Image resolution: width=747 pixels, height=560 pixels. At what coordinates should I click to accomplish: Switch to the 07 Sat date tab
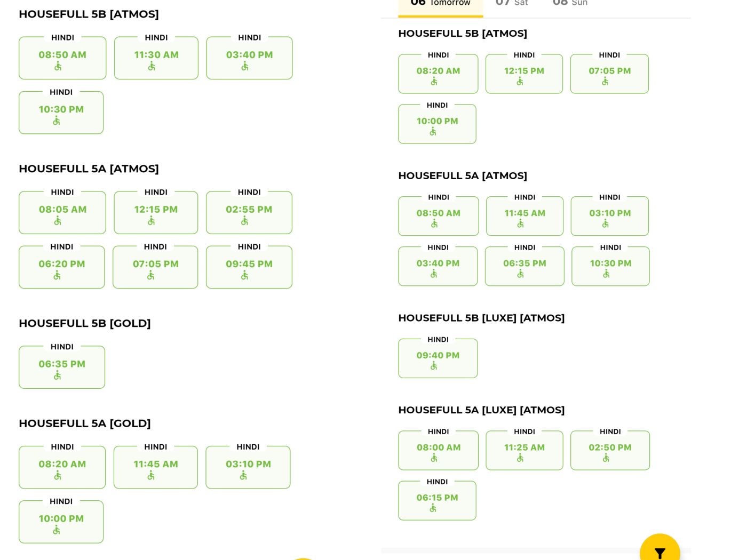[x=511, y=3]
